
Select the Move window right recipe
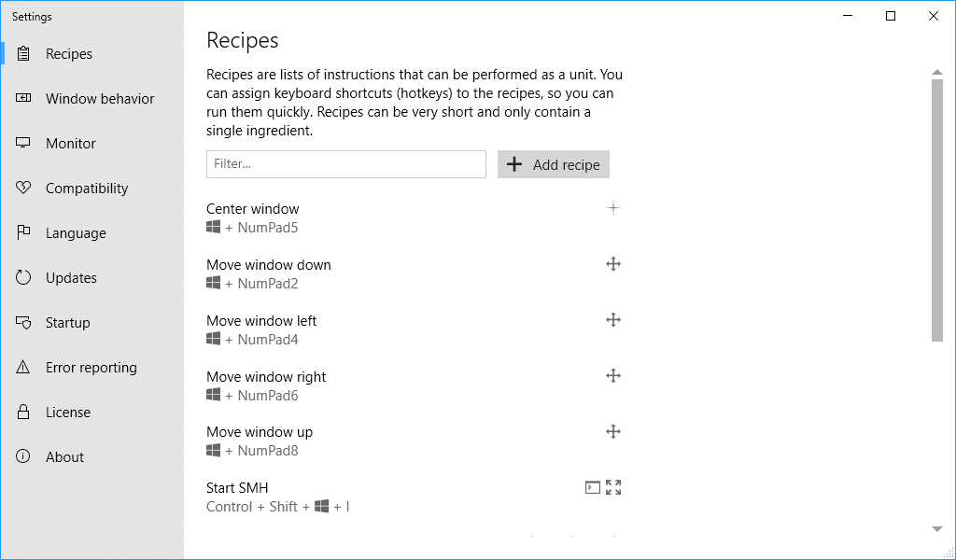[x=414, y=385]
